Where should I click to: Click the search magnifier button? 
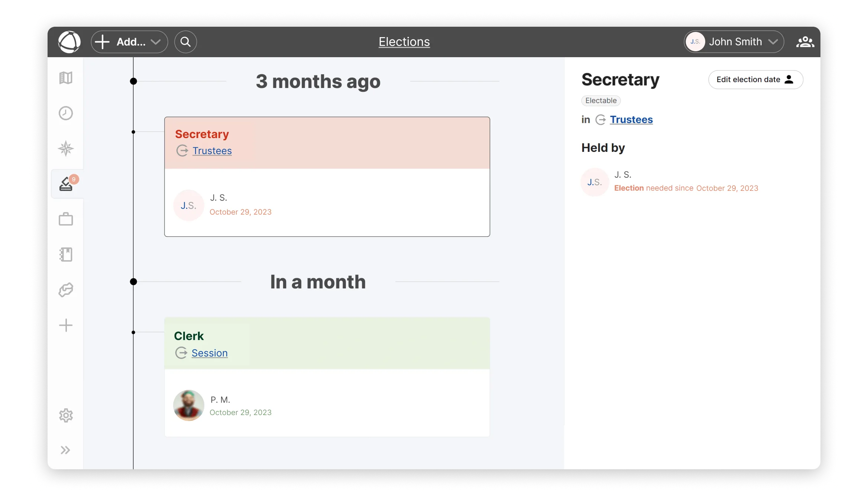185,42
